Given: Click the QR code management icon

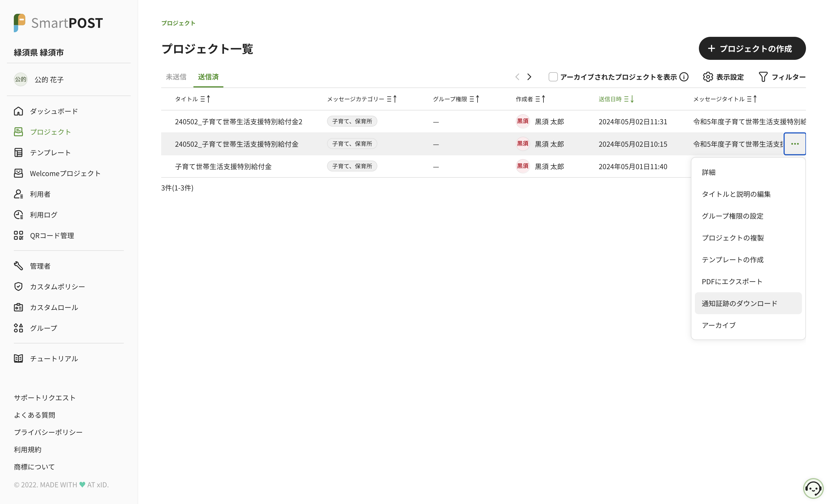Looking at the screenshot, I should point(18,235).
